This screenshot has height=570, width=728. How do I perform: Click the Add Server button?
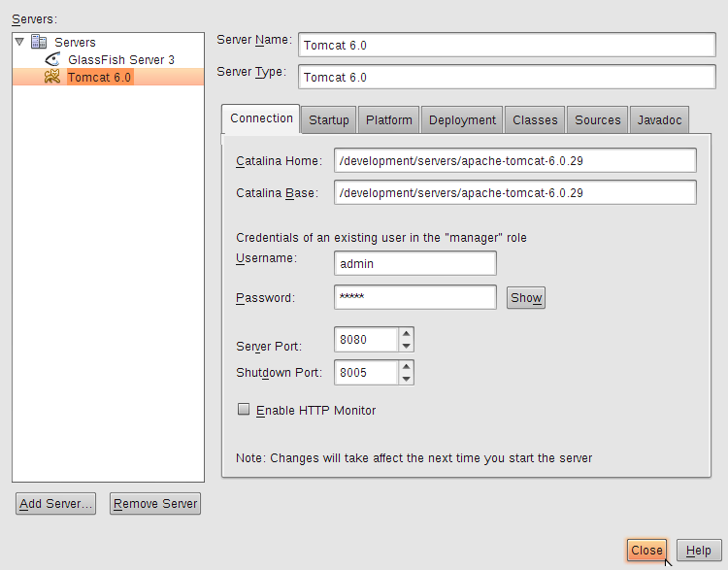pos(55,504)
